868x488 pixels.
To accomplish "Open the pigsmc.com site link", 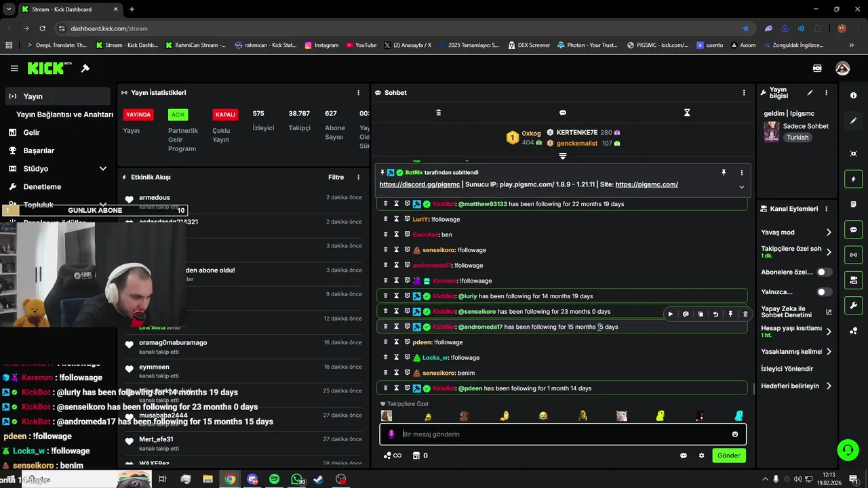I will 647,184.
